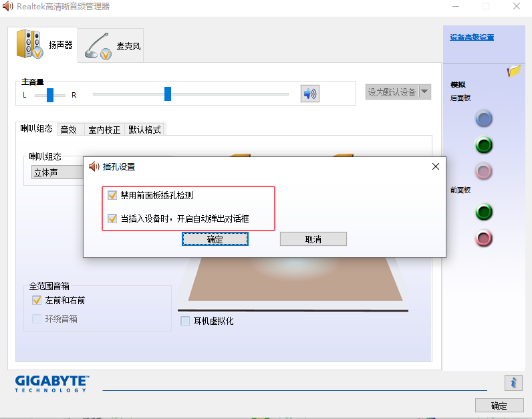
Task: Click the mute speaker volume icon
Action: coord(309,94)
